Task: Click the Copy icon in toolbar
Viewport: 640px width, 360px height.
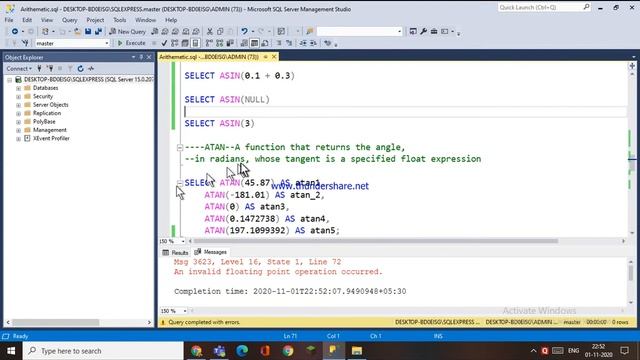Action: [220, 31]
